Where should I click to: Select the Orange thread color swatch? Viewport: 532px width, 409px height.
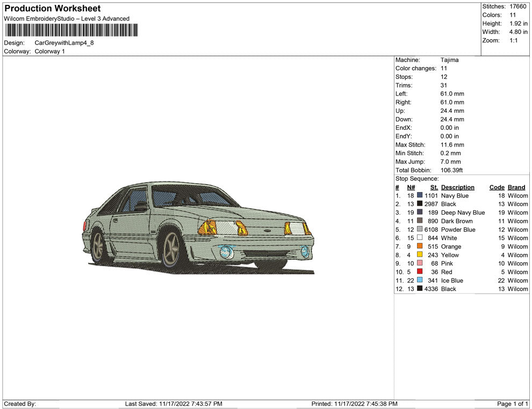tap(420, 246)
